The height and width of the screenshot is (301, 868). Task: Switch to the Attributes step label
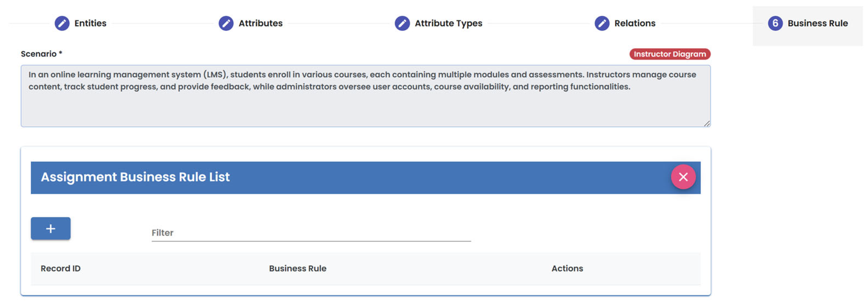pos(260,23)
